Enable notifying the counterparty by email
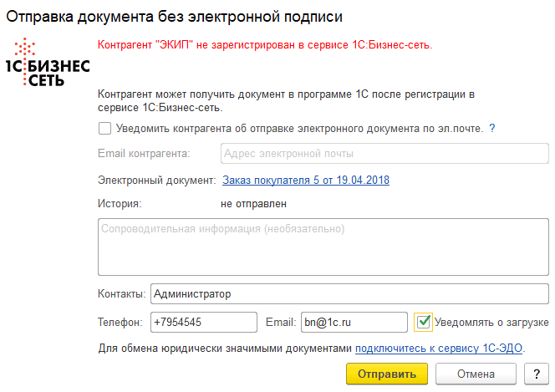This screenshot has height=392, width=555. (x=104, y=129)
